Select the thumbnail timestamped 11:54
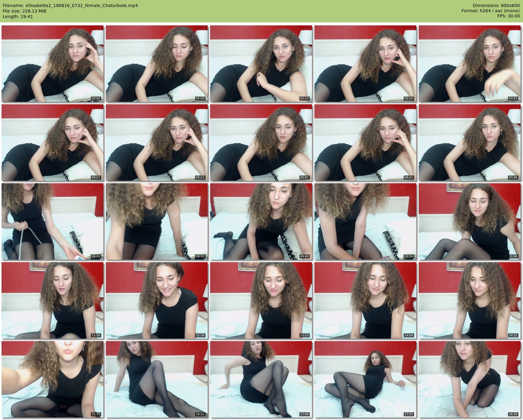Viewport: 523px width, 420px height. 53,300
